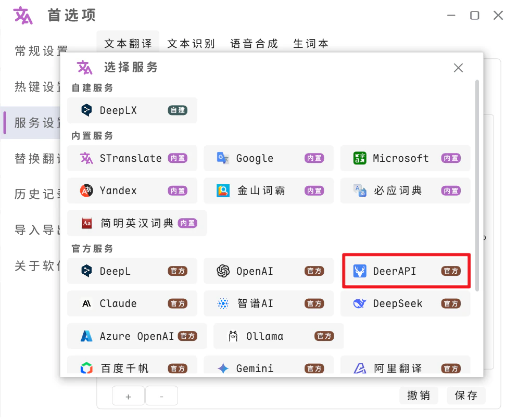Click the 首选项 window title
This screenshot has height=420, width=518.
point(72,16)
